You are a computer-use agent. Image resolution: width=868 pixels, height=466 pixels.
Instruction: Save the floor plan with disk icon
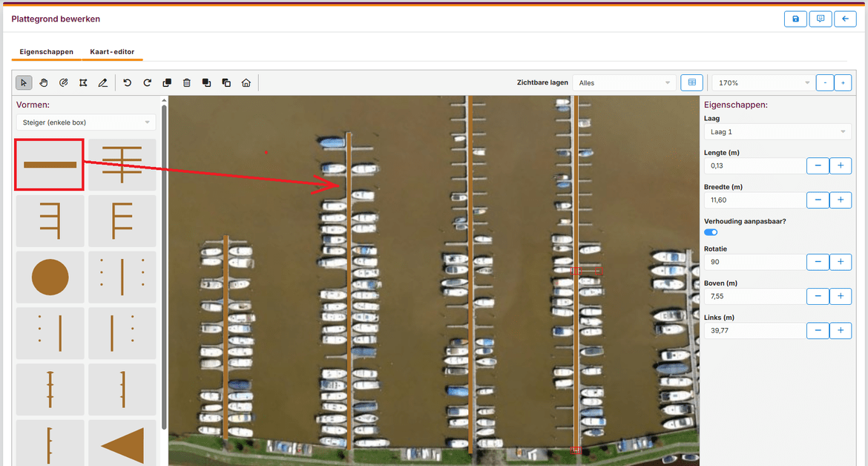coord(795,19)
